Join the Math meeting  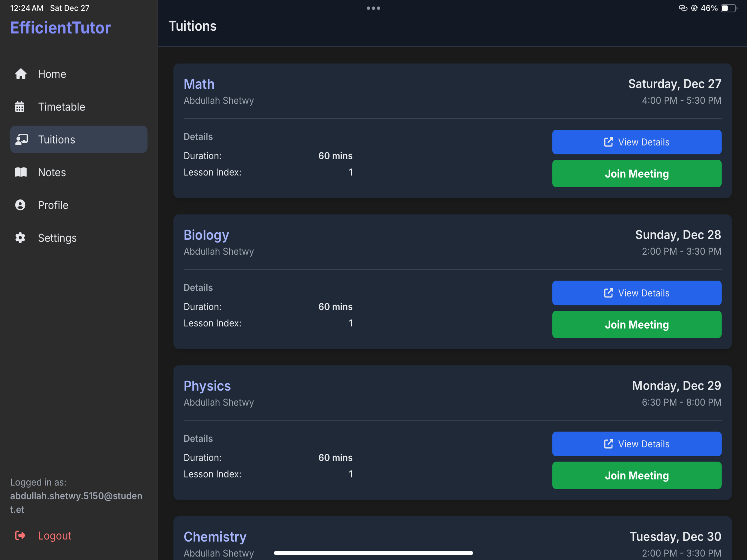pos(637,173)
